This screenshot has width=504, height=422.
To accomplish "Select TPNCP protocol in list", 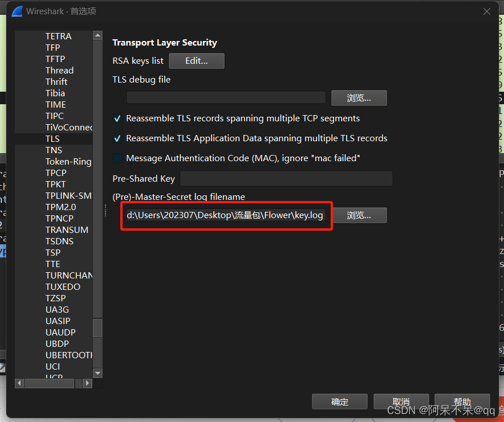I will (59, 218).
